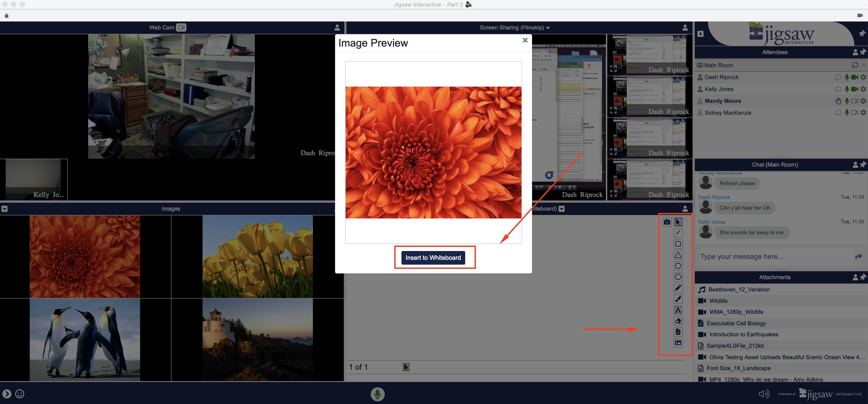Open Screen Sharing (Filmstrip) dropdown arrow

coord(548,28)
